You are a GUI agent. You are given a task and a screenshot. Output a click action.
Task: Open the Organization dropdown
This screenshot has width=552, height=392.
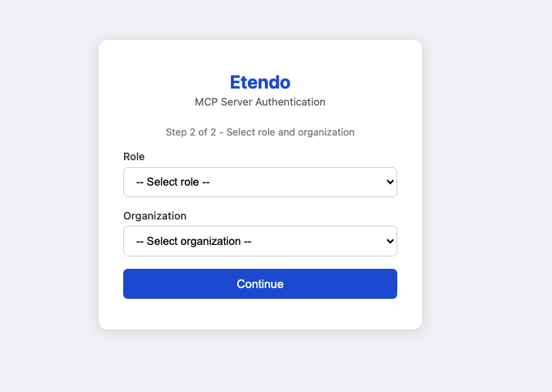point(259,241)
